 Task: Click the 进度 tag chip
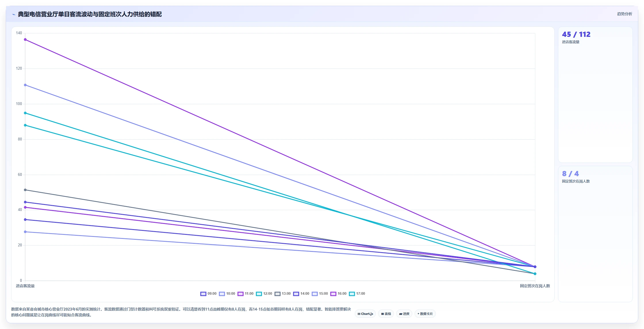coord(404,314)
